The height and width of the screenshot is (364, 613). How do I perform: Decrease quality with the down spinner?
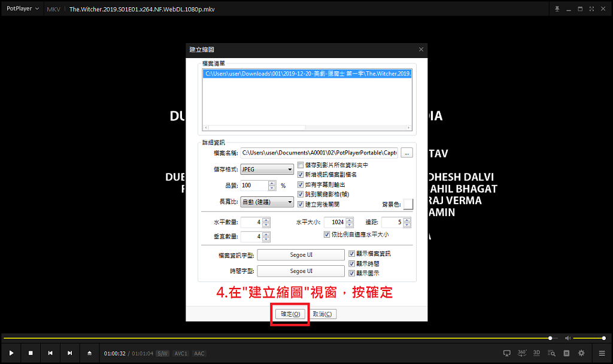pos(272,188)
